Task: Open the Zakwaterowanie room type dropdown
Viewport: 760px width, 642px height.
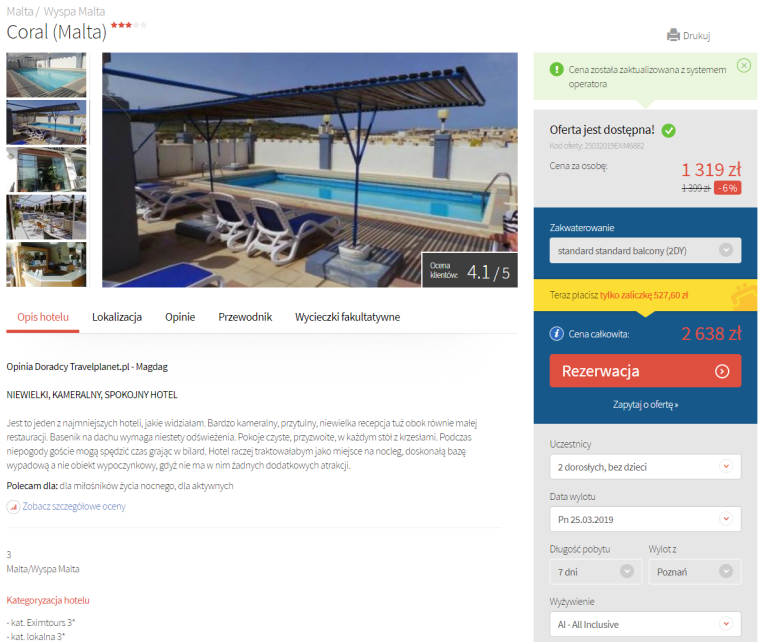Action: click(x=645, y=251)
